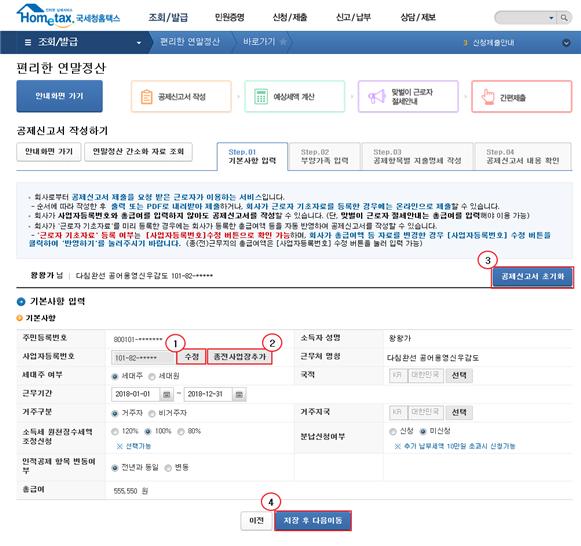Click the 이전 button
The width and height of the screenshot is (581, 546).
point(256,521)
